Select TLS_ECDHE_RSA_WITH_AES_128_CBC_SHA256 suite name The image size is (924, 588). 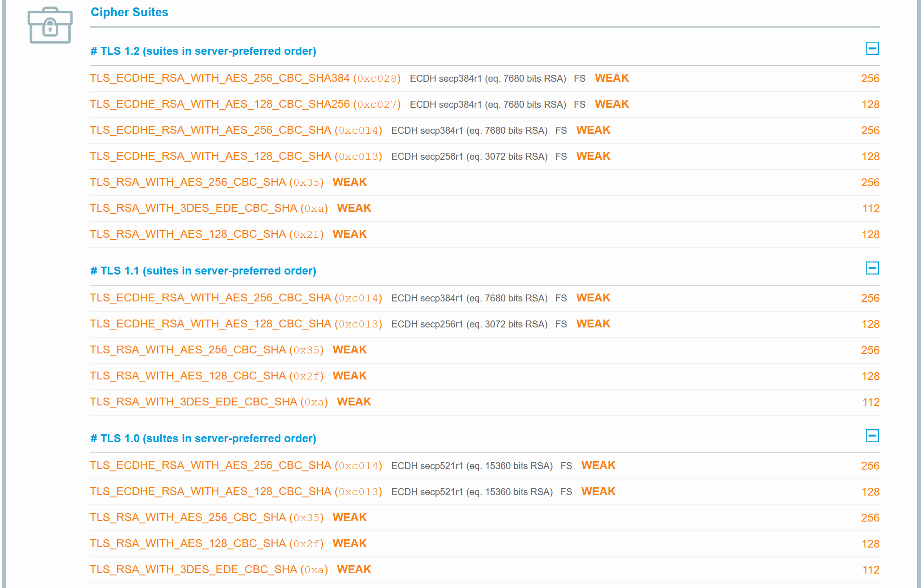tap(219, 104)
